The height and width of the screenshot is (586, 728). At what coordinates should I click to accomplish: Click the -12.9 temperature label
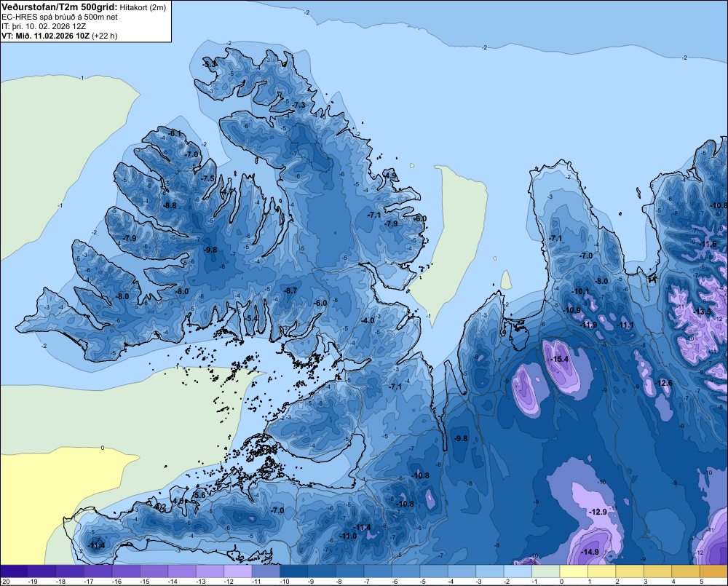click(598, 512)
